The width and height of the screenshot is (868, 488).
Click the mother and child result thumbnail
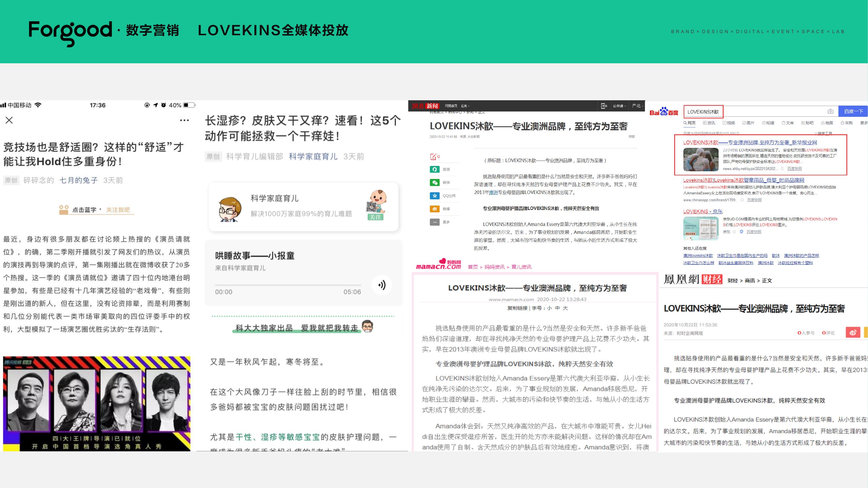tap(701, 160)
